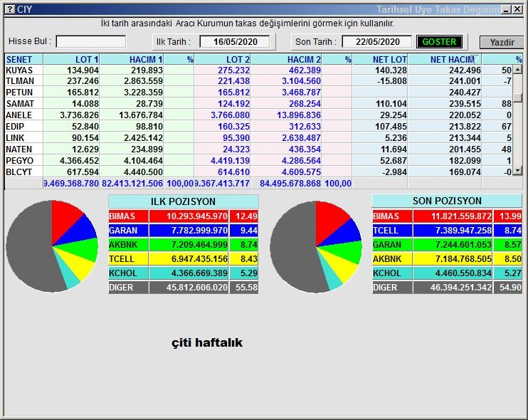Click the 55.58 DIGER percentage

(244, 288)
